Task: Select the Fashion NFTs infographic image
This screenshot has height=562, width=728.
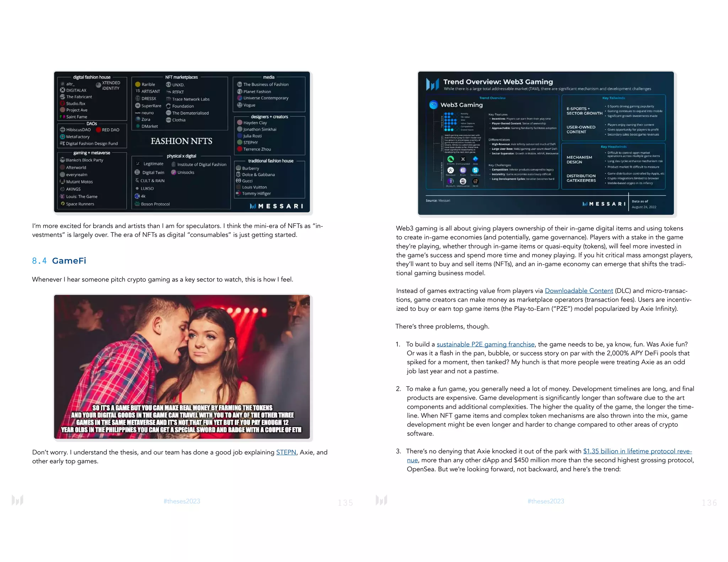Action: (182, 142)
